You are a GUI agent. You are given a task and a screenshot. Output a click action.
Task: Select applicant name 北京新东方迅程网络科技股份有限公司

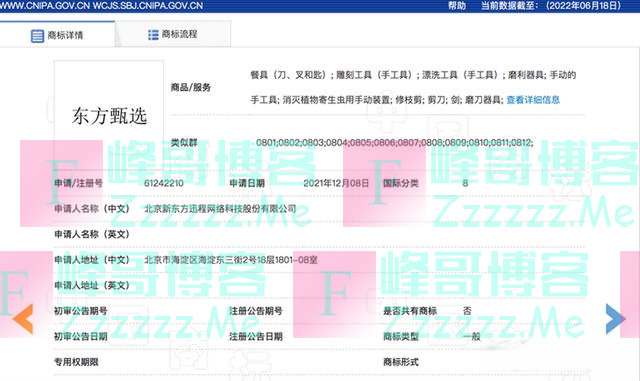pyautogui.click(x=220, y=209)
